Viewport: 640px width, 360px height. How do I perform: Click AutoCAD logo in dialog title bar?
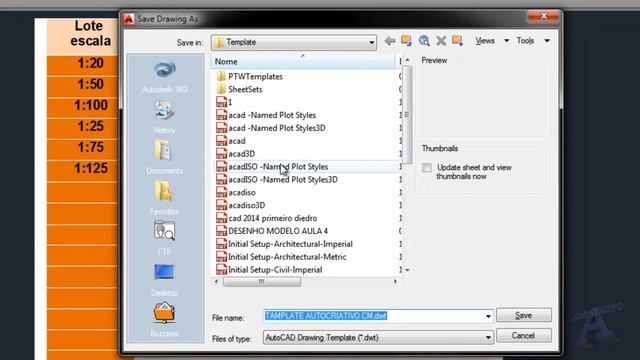pyautogui.click(x=129, y=19)
